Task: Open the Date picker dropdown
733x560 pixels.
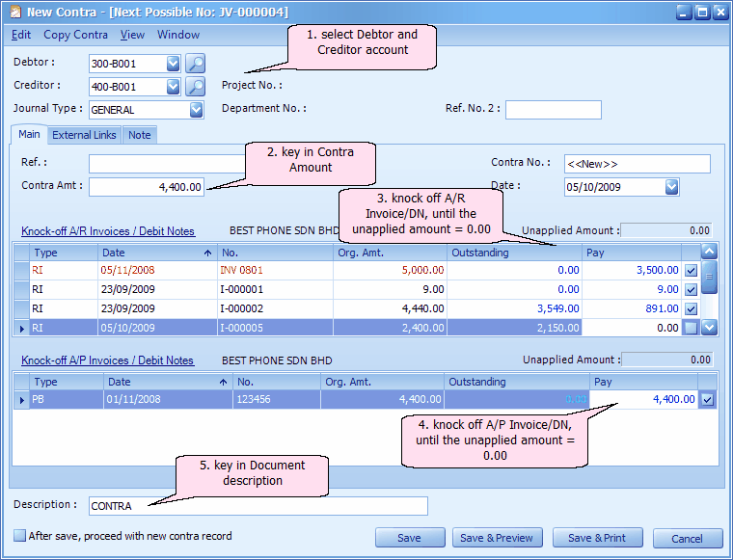Action: [671, 187]
